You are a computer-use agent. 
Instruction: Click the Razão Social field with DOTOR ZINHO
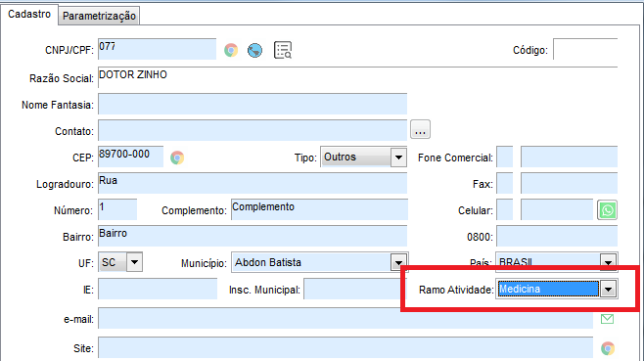coord(358,77)
